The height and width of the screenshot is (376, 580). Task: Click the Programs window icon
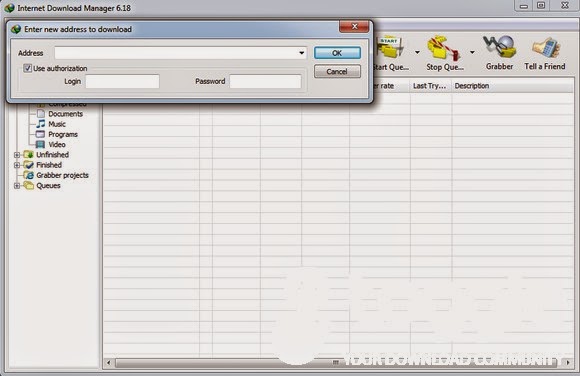(x=40, y=134)
